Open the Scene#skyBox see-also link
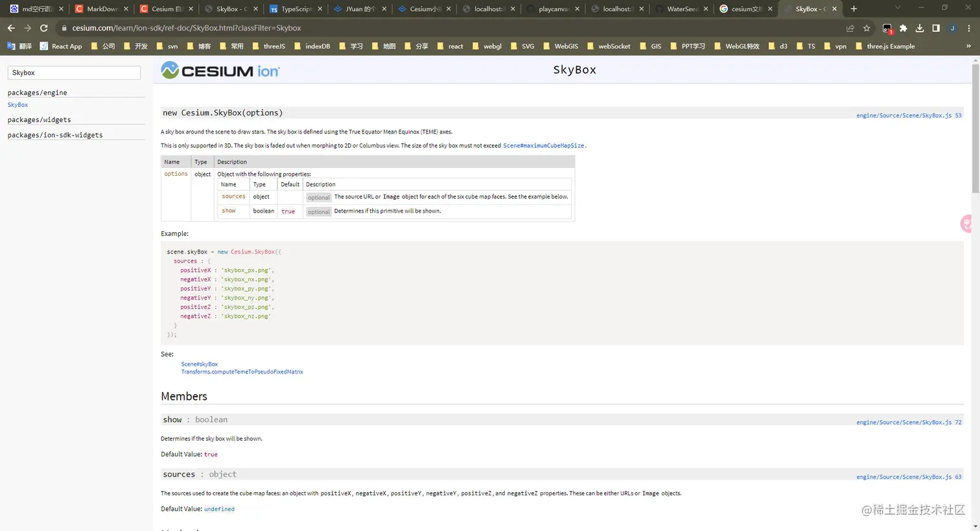 200,364
